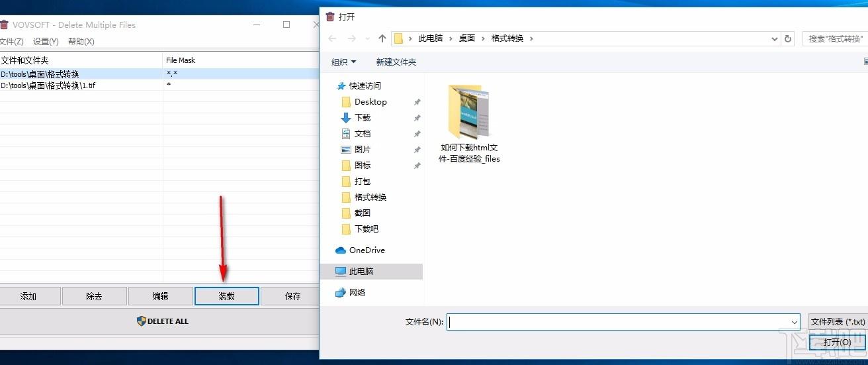
Task: Click the 打开(O) button
Action: pyautogui.click(x=837, y=342)
